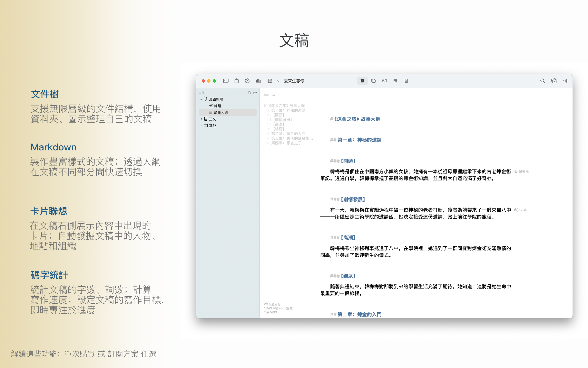588x368 pixels.
Task: Click the paragraph starting 有一天
Action: [415, 213]
